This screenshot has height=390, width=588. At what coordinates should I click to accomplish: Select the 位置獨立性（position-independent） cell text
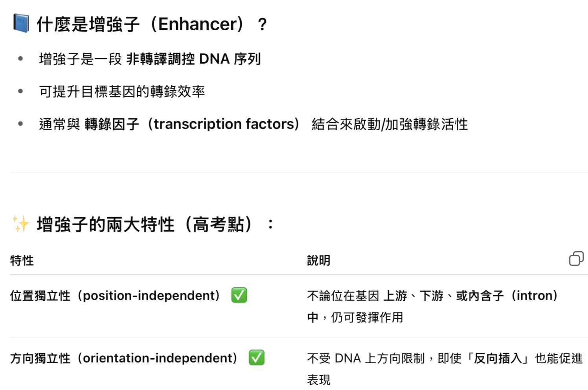tap(115, 296)
